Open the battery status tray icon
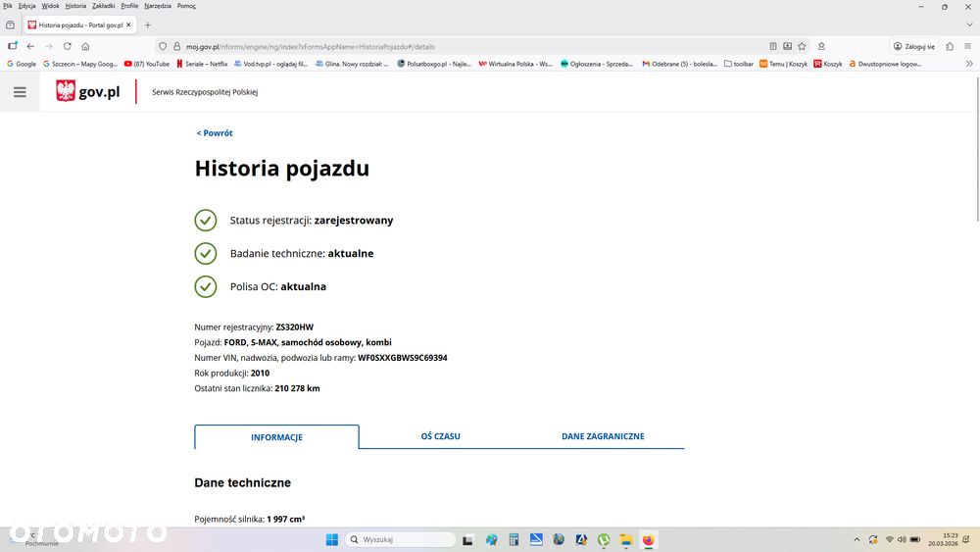The width and height of the screenshot is (980, 552). [915, 539]
